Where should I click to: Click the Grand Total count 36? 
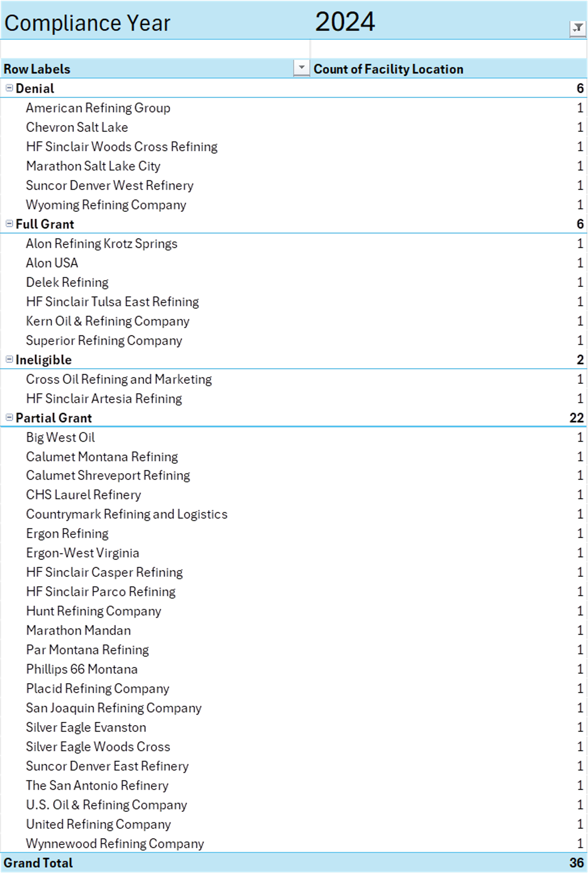pyautogui.click(x=577, y=863)
